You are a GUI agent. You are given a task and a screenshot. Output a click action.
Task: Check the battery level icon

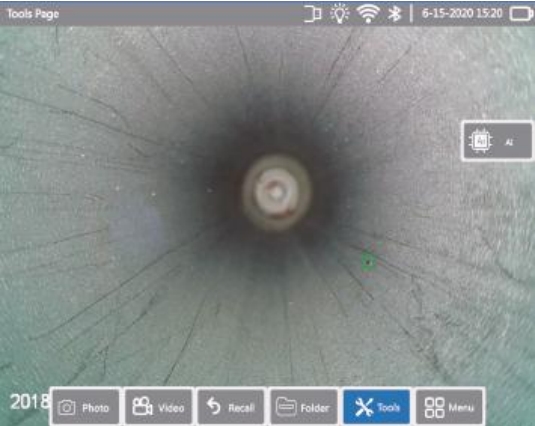click(x=521, y=14)
